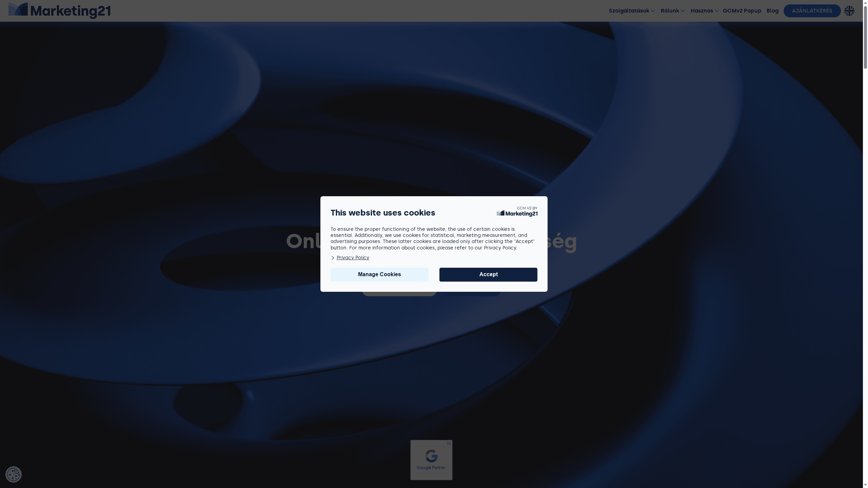Screen dimensions: 868x488
Task: Open the Privacy Policy link
Action: pos(352,258)
